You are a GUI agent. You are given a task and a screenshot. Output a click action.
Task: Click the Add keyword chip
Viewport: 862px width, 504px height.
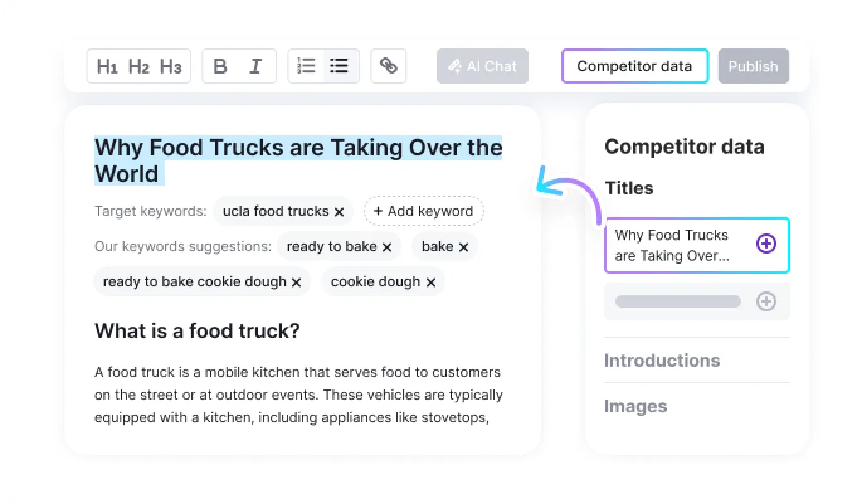coord(423,211)
